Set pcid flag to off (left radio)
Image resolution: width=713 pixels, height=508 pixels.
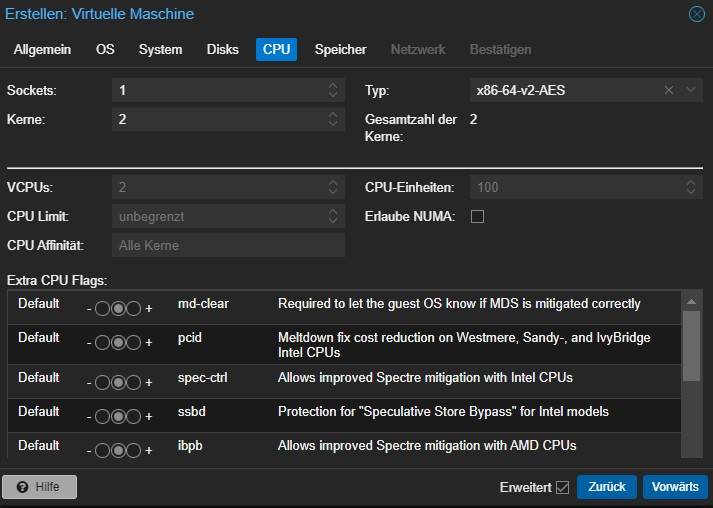pyautogui.click(x=101, y=343)
